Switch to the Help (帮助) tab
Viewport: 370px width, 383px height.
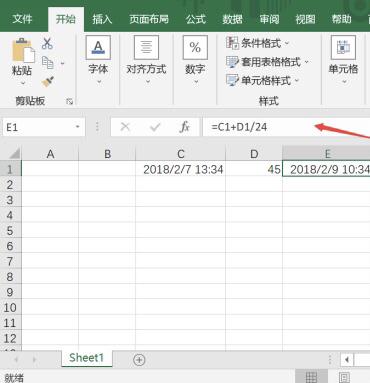pyautogui.click(x=341, y=19)
